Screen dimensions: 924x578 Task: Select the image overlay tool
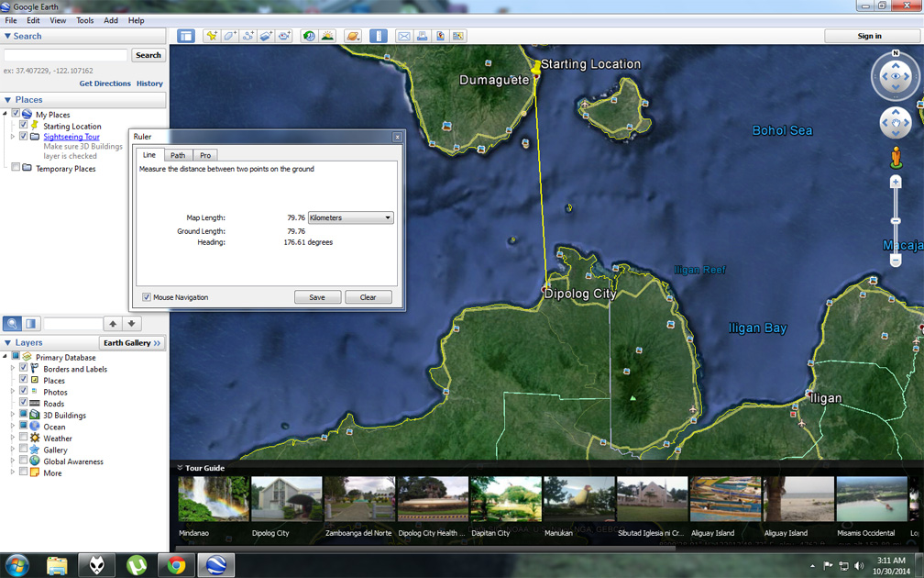[266, 35]
